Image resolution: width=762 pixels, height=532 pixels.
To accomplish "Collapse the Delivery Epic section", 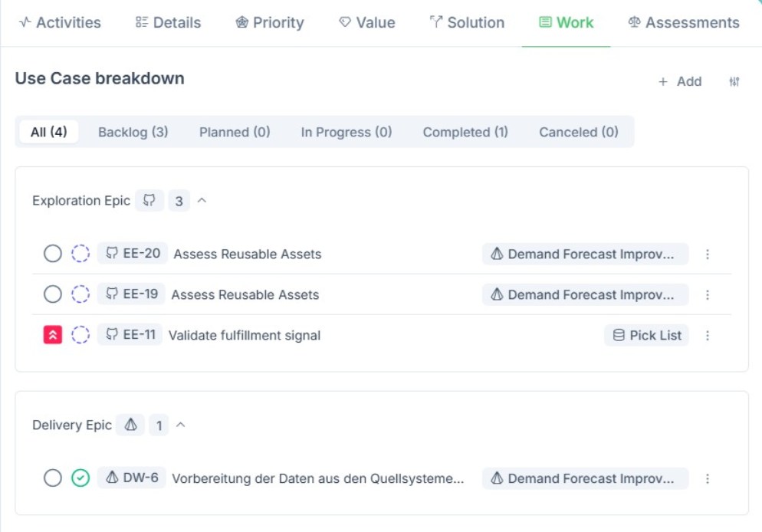I will [x=180, y=425].
